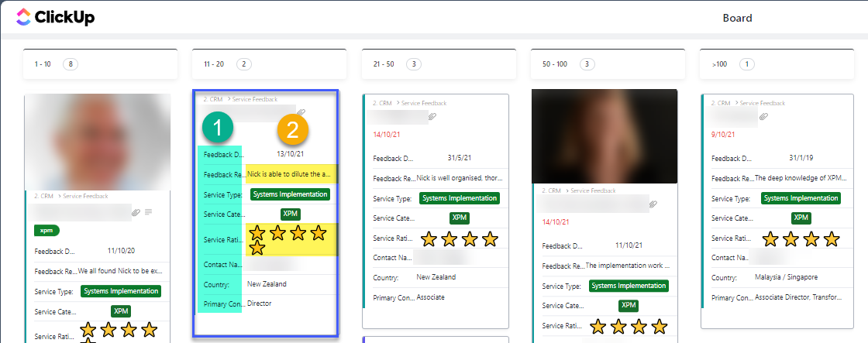The height and width of the screenshot is (343, 868).
Task: Click Service Feedback breadcrumb on 31/5/21 card
Action: coord(424,103)
